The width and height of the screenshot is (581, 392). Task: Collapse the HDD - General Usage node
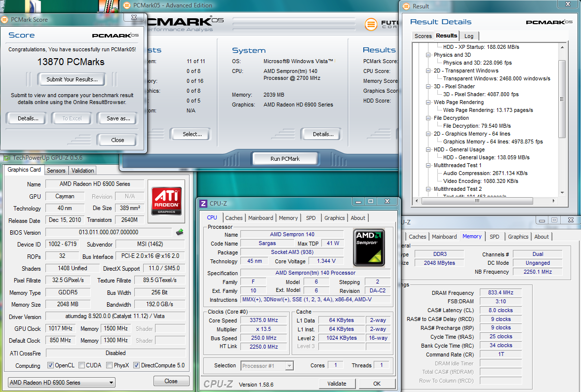click(x=428, y=149)
